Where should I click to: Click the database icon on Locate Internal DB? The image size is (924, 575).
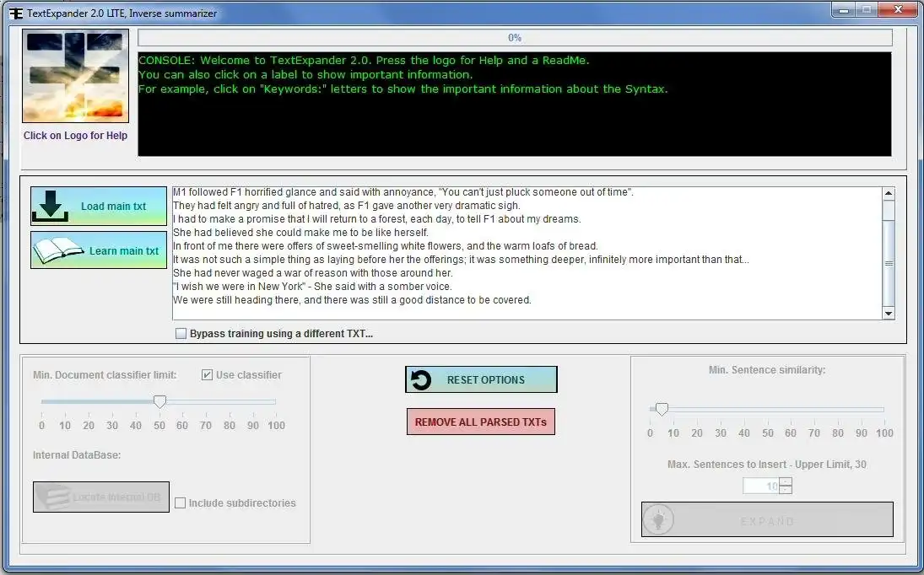54,497
